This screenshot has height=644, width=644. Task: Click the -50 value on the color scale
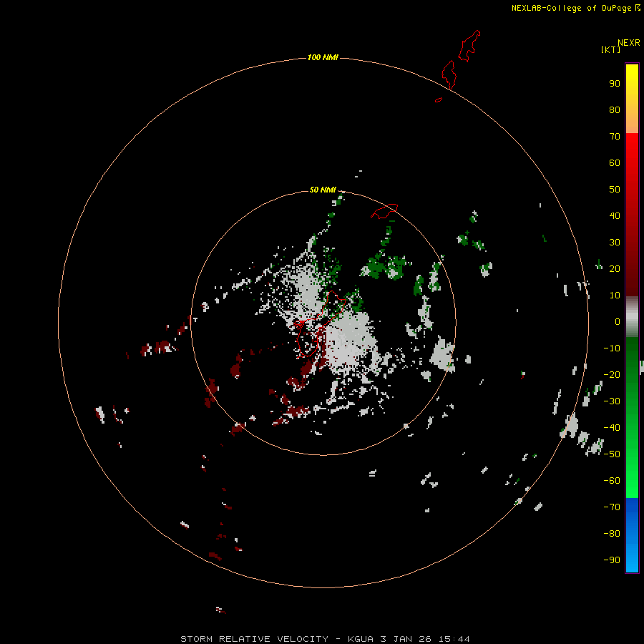pyautogui.click(x=612, y=454)
